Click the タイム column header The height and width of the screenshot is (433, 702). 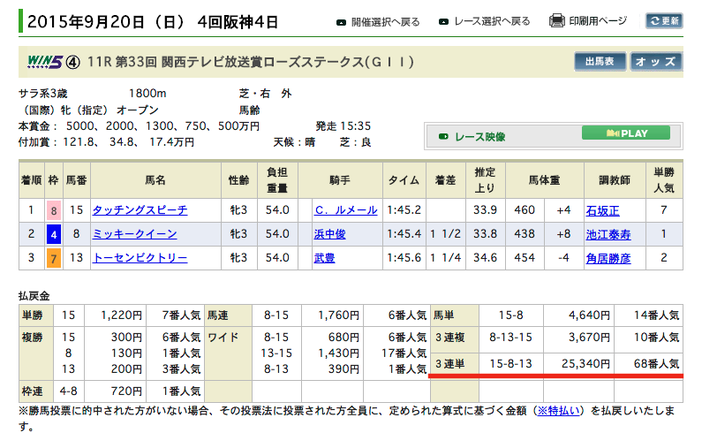tap(404, 180)
